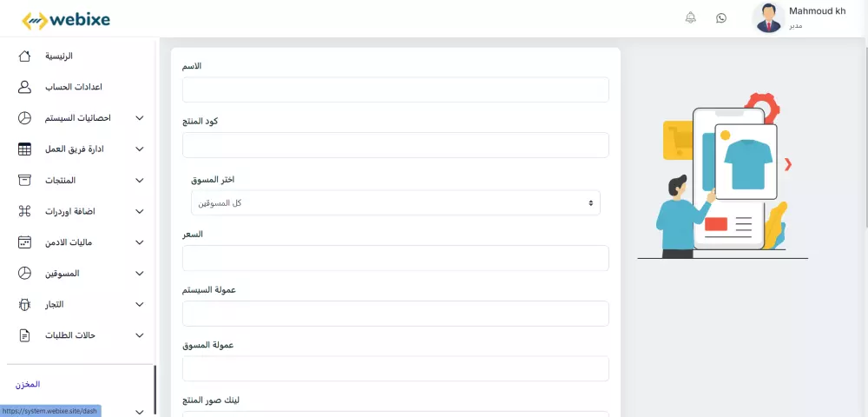Click التجار sidebar label
Image resolution: width=868 pixels, height=417 pixels.
click(54, 304)
